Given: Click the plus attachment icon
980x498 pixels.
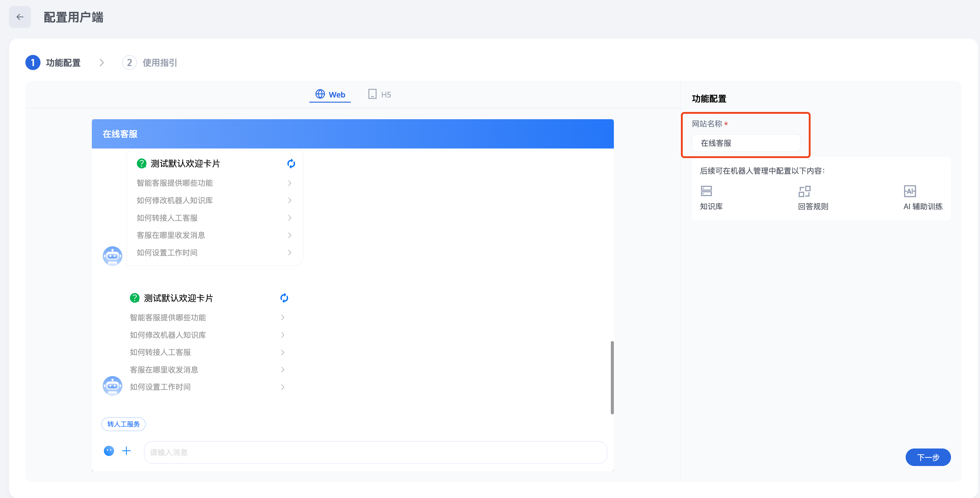Looking at the screenshot, I should [126, 451].
